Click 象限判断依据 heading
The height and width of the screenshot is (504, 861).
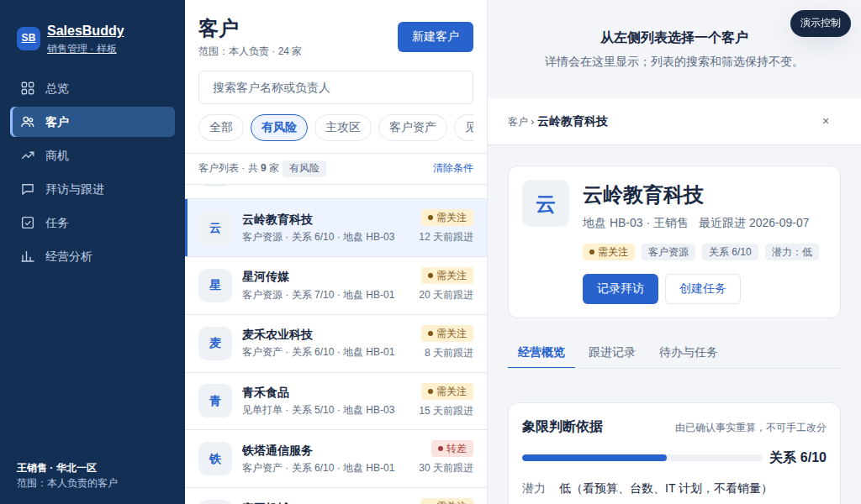coord(563,427)
